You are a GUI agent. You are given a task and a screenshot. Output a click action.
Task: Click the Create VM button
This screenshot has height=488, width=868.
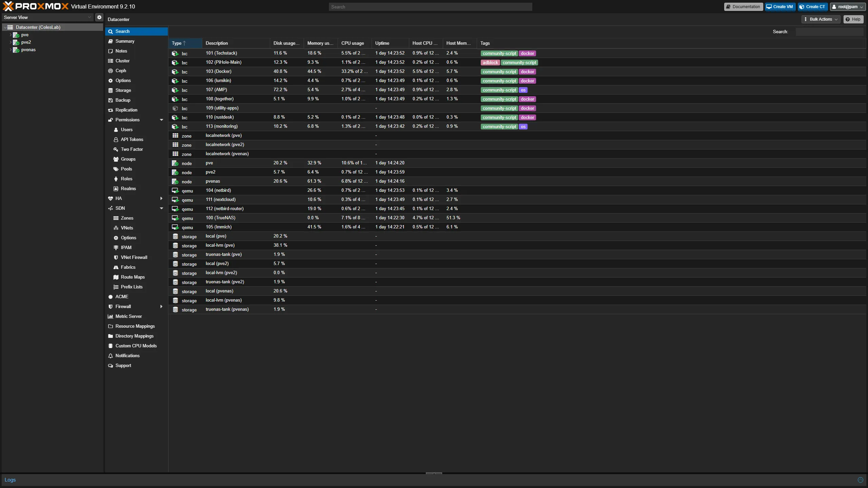(780, 7)
